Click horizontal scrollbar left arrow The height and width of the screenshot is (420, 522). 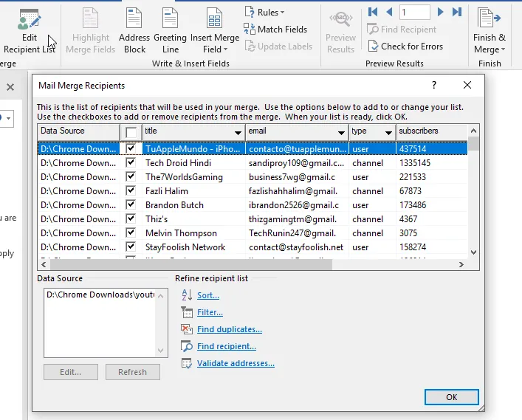pyautogui.click(x=44, y=264)
